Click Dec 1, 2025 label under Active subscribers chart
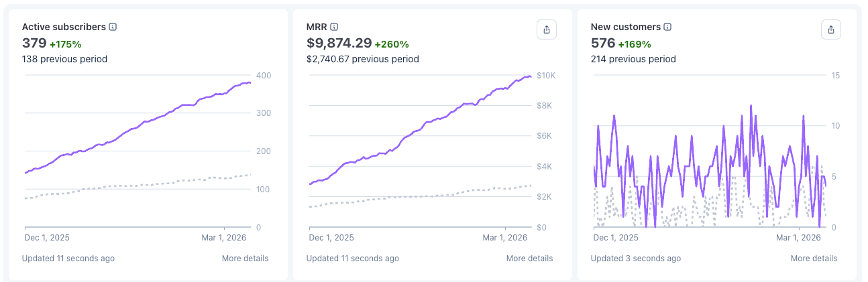 (x=48, y=238)
